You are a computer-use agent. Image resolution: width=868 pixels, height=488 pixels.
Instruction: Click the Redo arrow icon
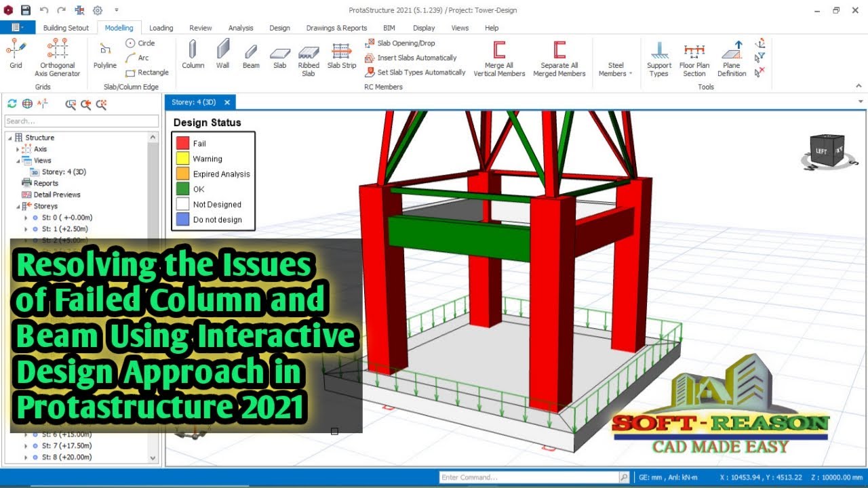coord(62,10)
